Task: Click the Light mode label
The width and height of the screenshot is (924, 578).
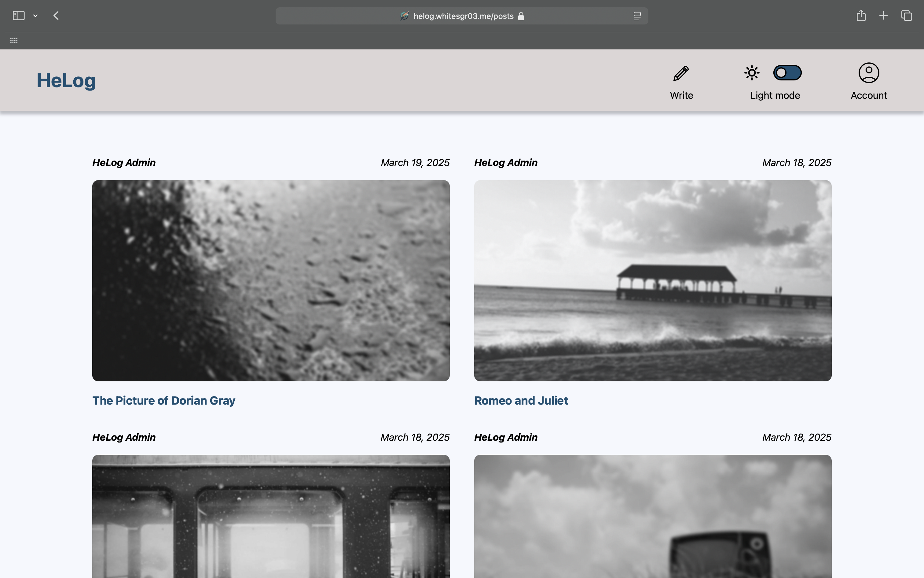Action: tap(775, 95)
